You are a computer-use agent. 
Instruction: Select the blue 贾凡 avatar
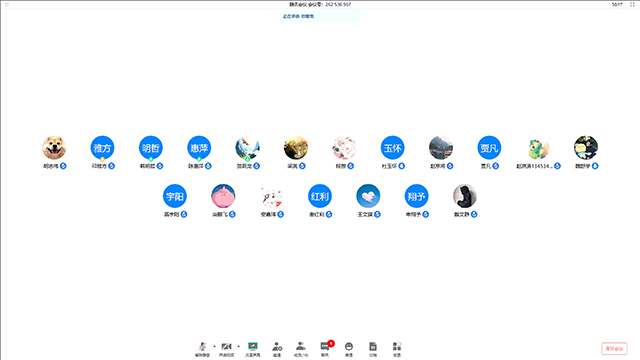pyautogui.click(x=489, y=147)
